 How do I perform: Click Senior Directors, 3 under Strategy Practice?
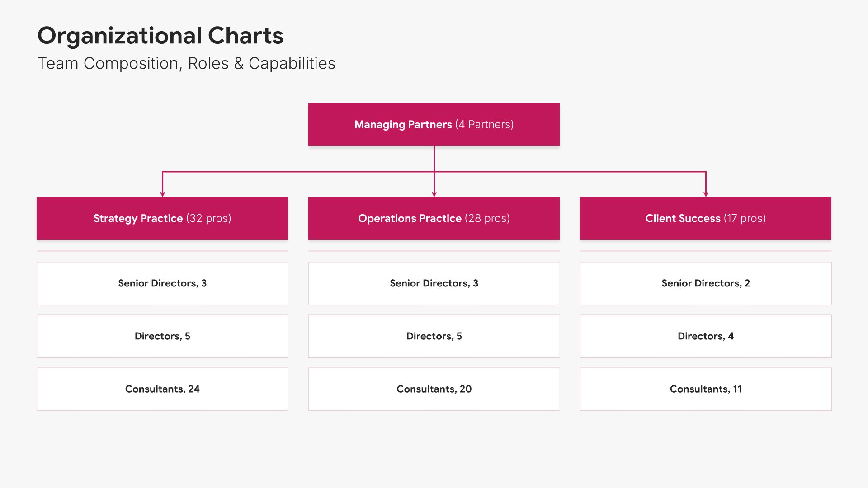(x=162, y=283)
